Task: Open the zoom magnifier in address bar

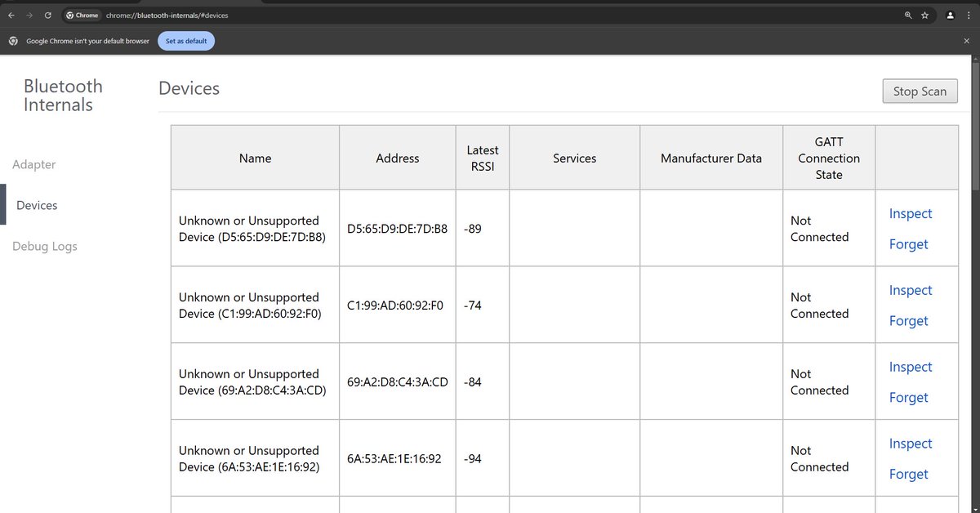Action: (908, 15)
